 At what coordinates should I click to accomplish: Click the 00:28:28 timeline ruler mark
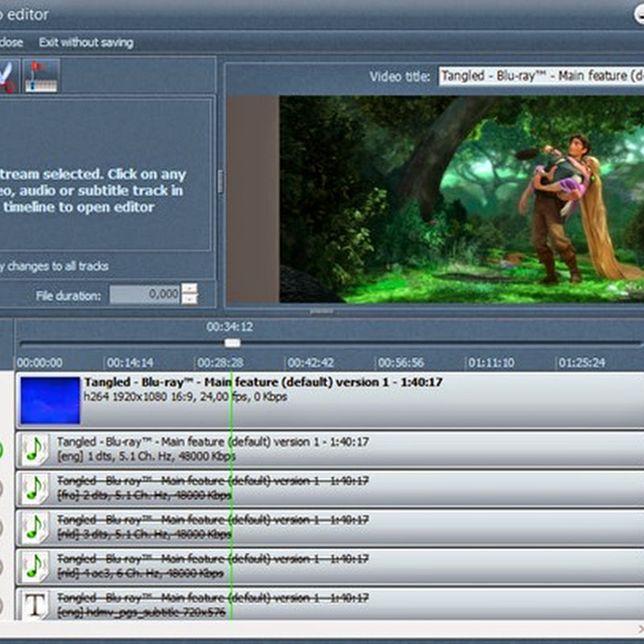pos(220,363)
